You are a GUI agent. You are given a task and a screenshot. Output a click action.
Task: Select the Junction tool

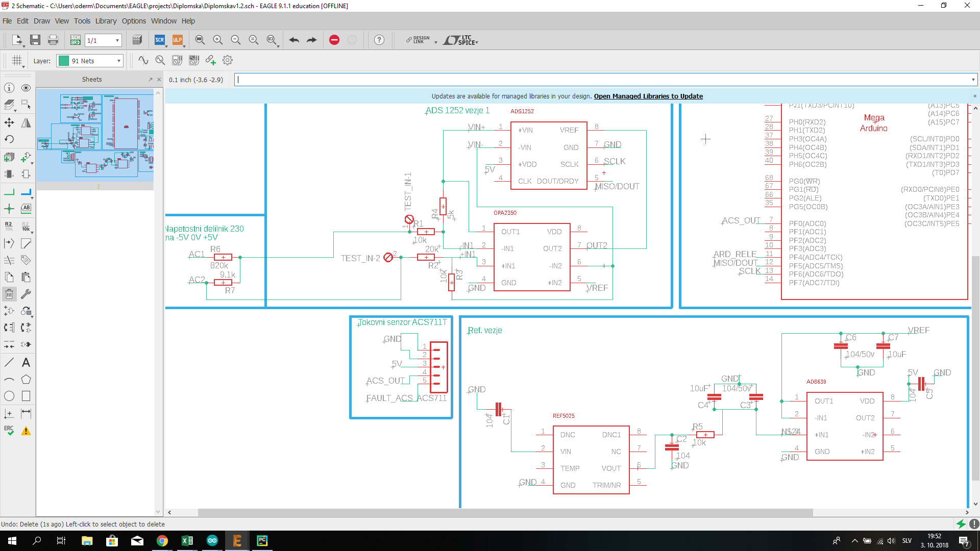point(9,209)
